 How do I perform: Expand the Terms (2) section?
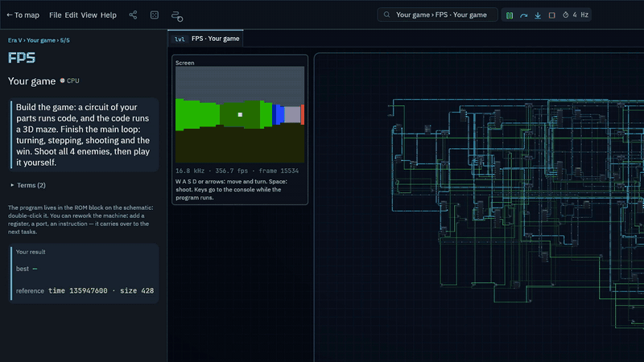pos(28,185)
